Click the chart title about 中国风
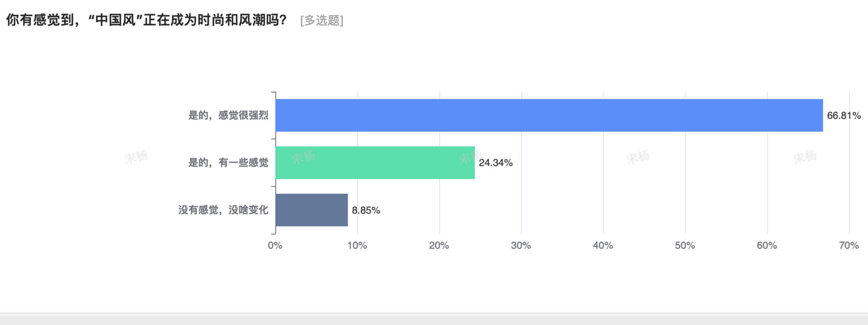The width and height of the screenshot is (868, 325). tap(147, 20)
